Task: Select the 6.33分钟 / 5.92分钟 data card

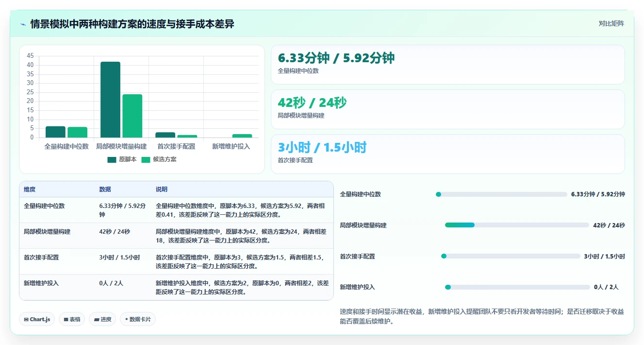Action: tap(447, 65)
